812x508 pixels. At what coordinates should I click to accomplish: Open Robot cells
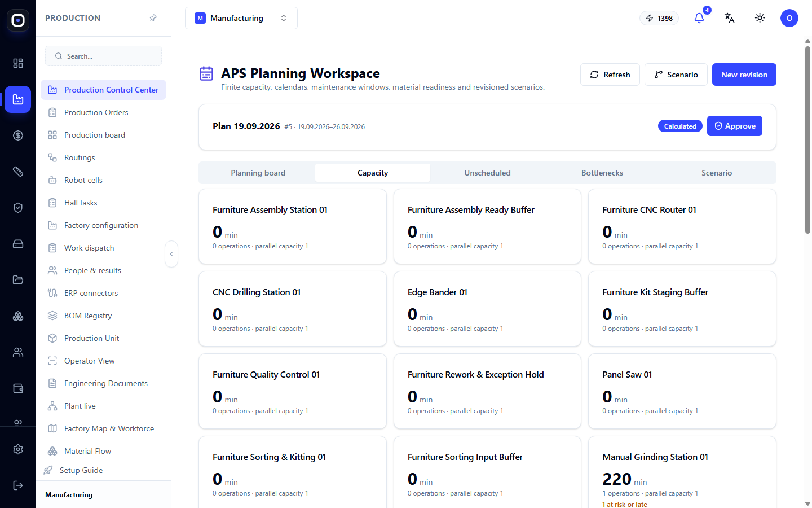point(103,180)
